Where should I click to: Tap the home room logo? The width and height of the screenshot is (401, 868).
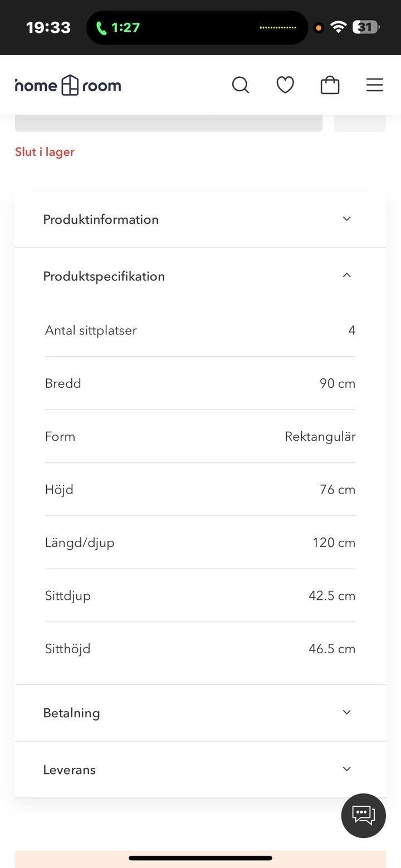coord(68,85)
